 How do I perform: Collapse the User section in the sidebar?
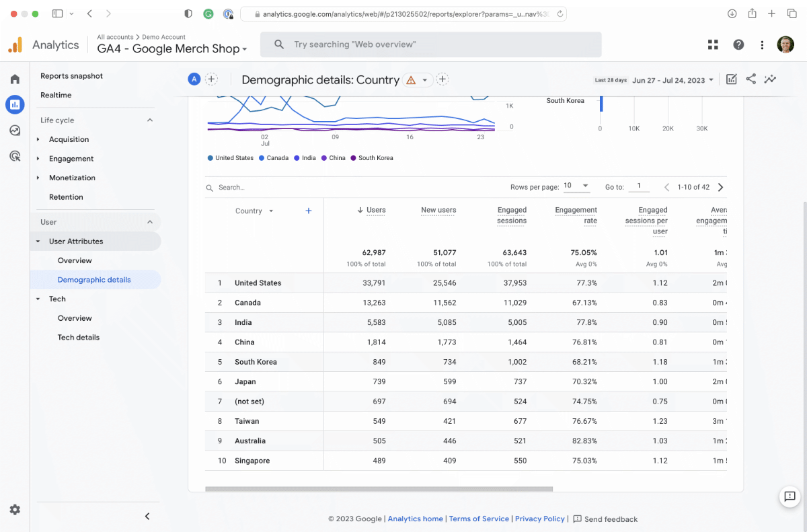[x=149, y=221]
